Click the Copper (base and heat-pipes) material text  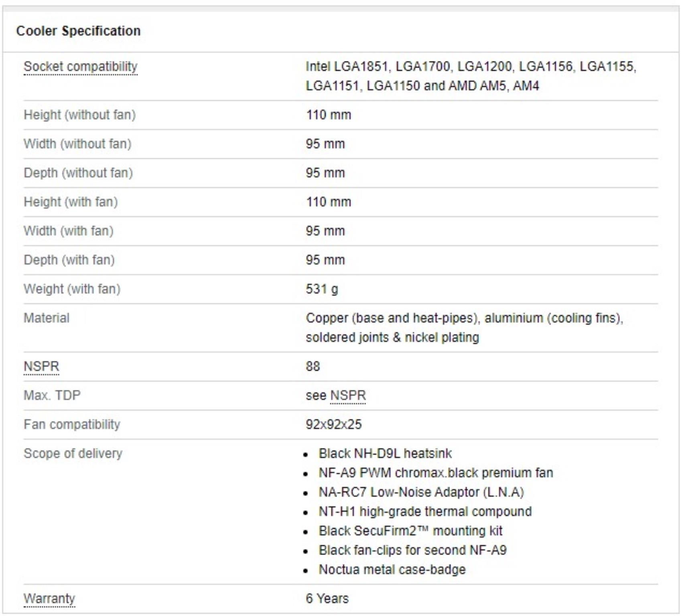(x=464, y=328)
